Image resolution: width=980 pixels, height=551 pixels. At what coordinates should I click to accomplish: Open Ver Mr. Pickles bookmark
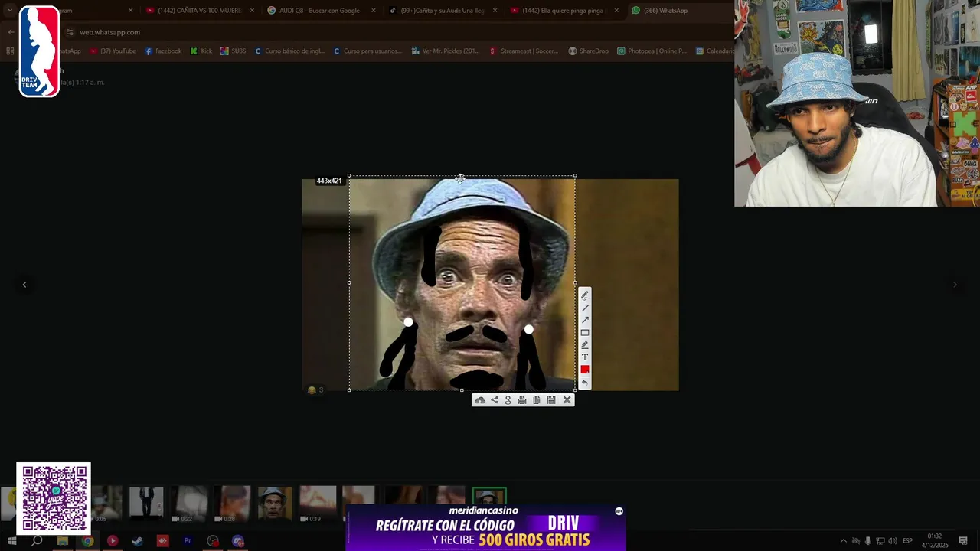click(x=446, y=51)
